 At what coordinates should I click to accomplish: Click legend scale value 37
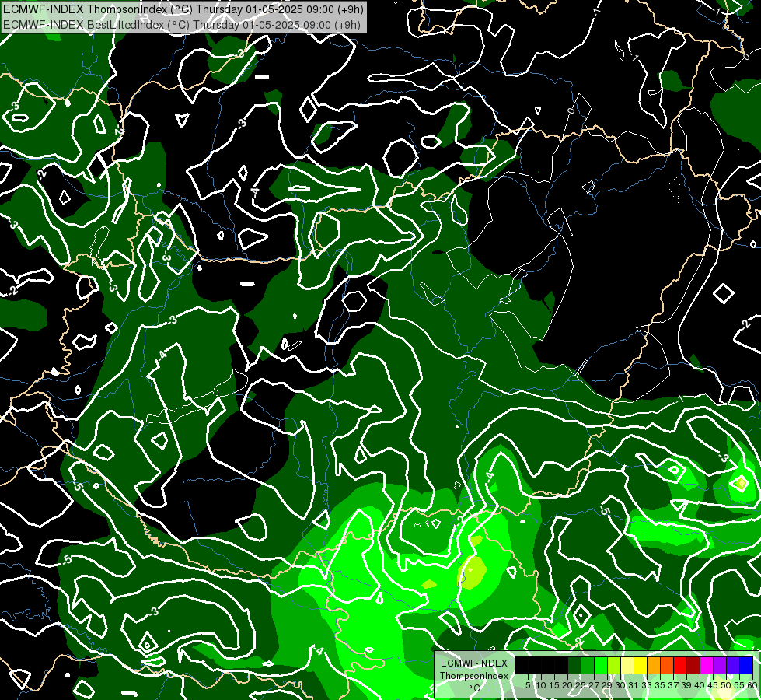[673, 685]
